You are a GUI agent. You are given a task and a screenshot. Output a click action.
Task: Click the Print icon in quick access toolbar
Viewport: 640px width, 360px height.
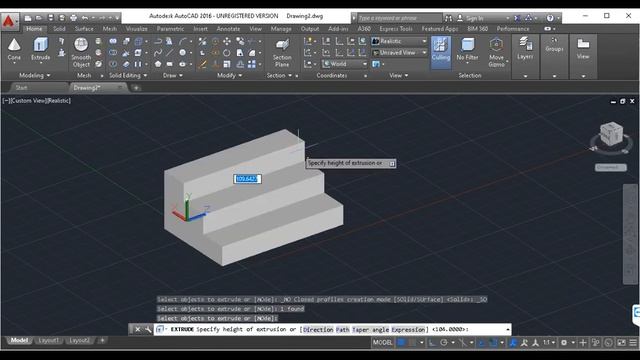point(73,18)
